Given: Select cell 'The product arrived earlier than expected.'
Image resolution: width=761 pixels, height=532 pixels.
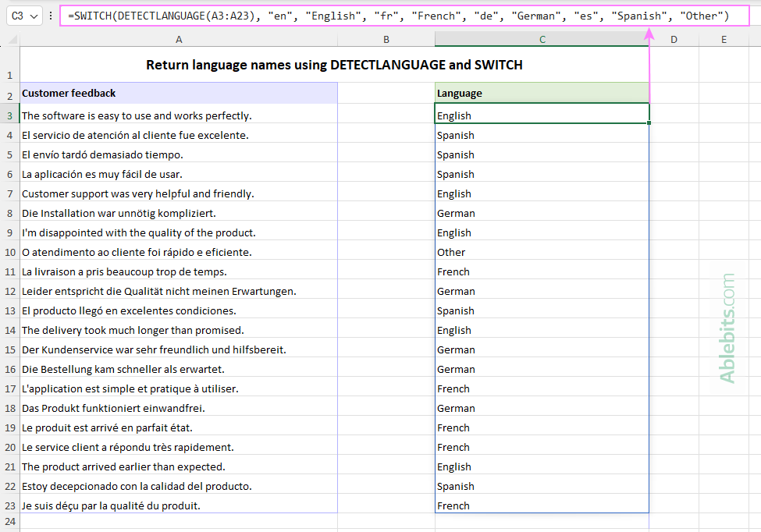Looking at the screenshot, I should click(x=179, y=466).
